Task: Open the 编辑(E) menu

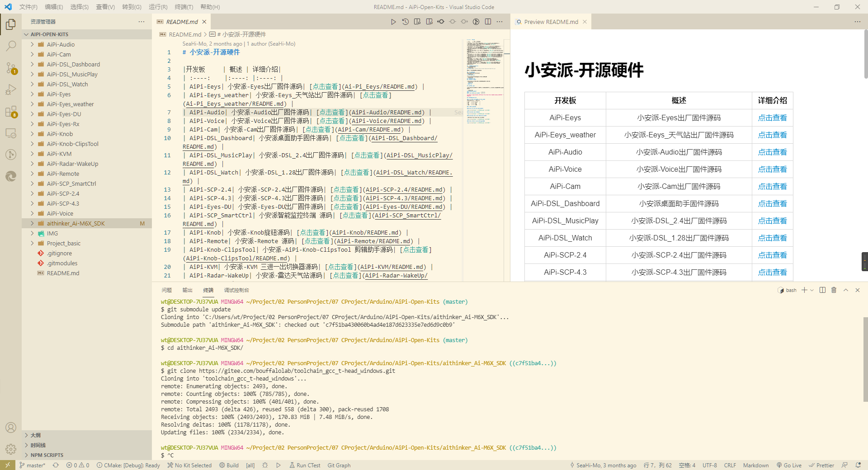Action: coord(54,7)
